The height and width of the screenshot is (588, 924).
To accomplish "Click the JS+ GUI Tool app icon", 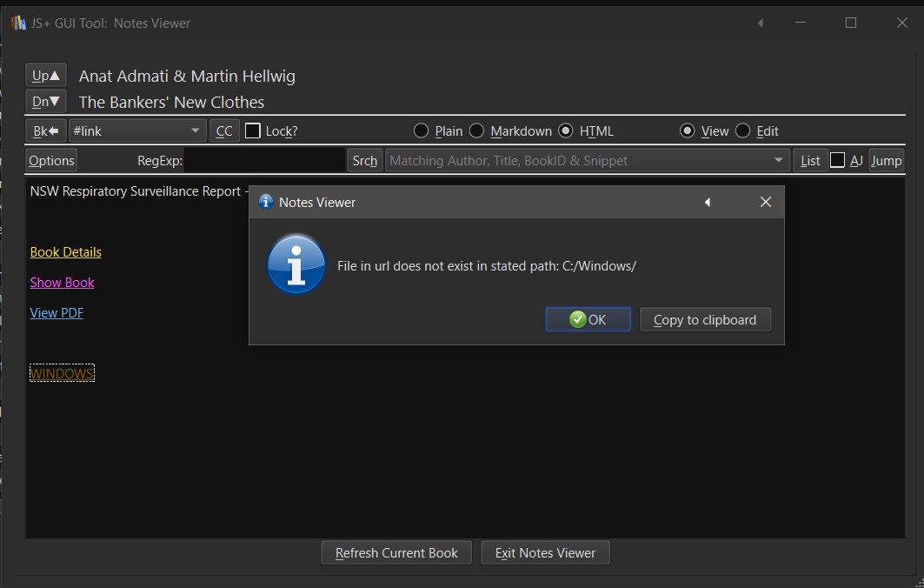I will coord(18,23).
